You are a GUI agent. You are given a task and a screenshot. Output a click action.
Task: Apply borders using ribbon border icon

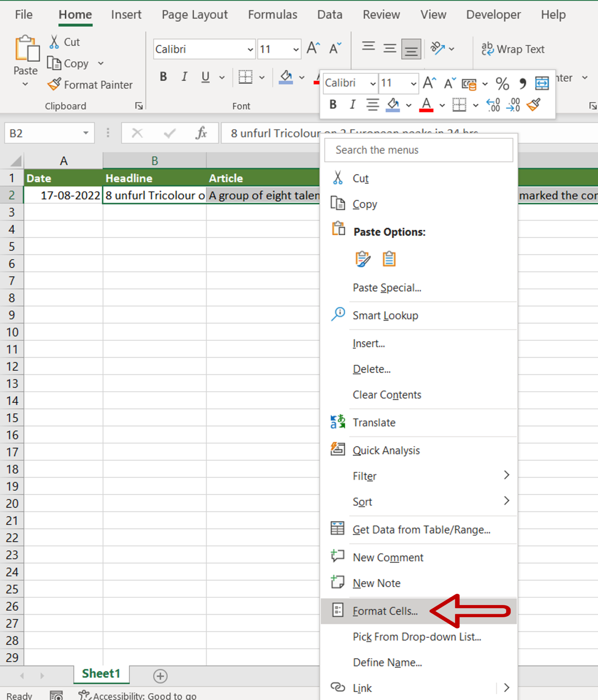click(245, 77)
